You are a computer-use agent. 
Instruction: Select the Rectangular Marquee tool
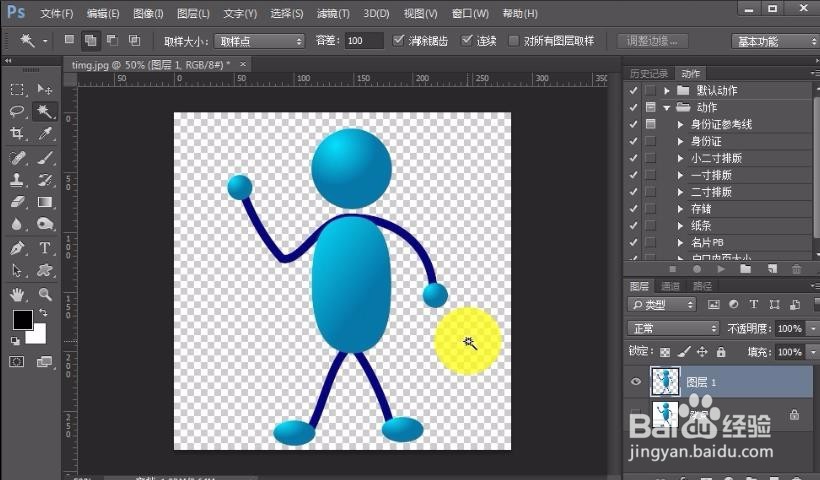17,89
